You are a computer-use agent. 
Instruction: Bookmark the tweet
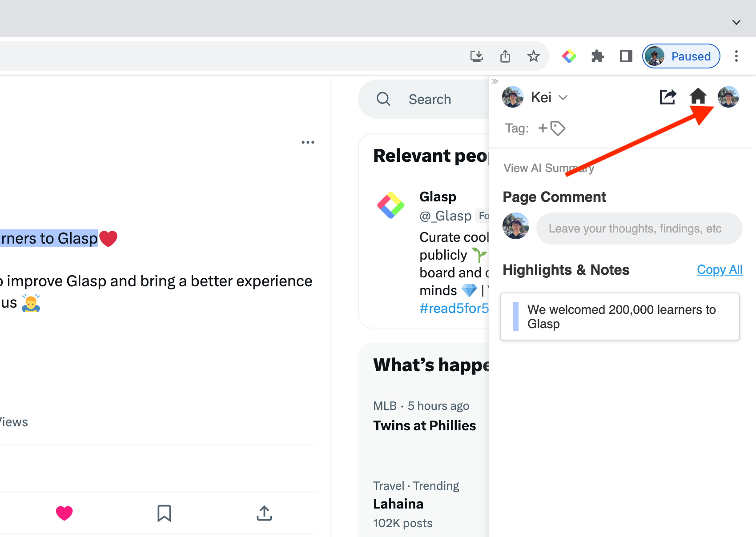pos(164,513)
